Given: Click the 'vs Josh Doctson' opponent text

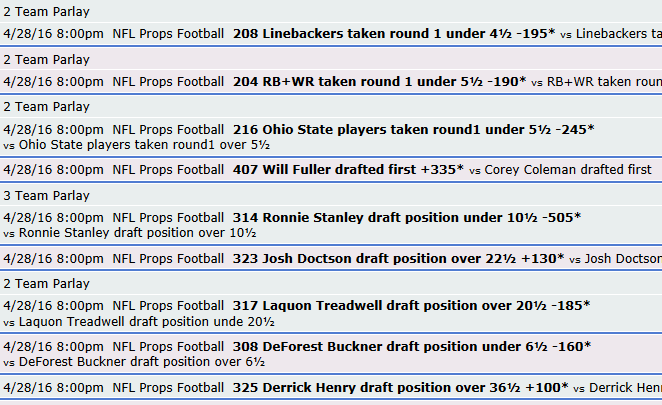Looking at the screenshot, I should (615, 258).
